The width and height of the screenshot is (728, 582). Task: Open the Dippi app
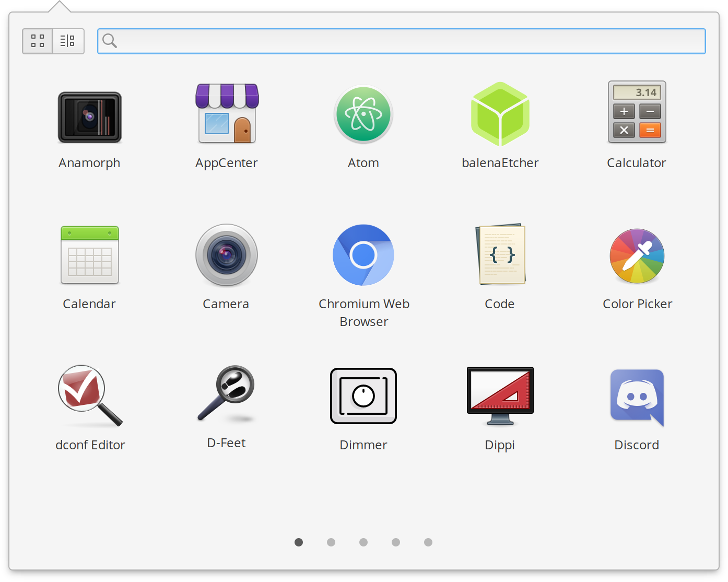coord(500,396)
